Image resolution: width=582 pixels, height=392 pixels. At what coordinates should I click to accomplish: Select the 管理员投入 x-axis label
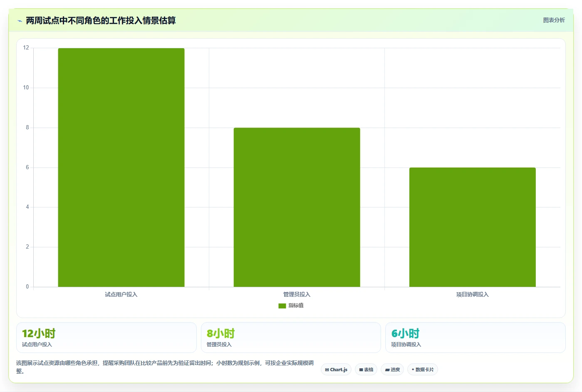pos(297,294)
